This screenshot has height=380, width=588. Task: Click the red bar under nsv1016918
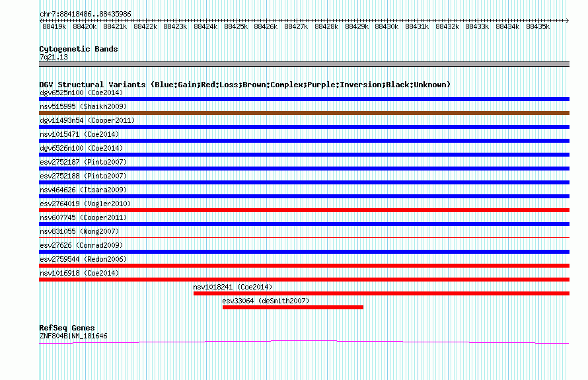304,280
